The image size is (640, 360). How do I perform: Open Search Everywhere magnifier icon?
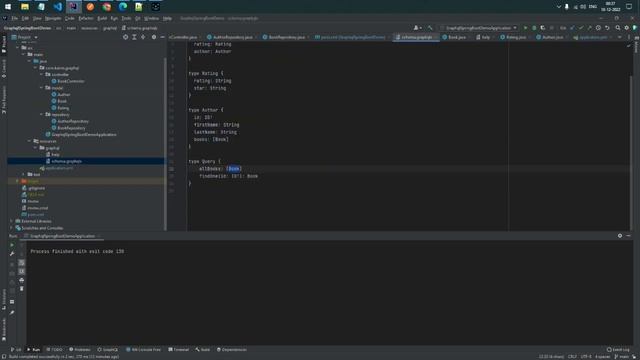[x=618, y=28]
